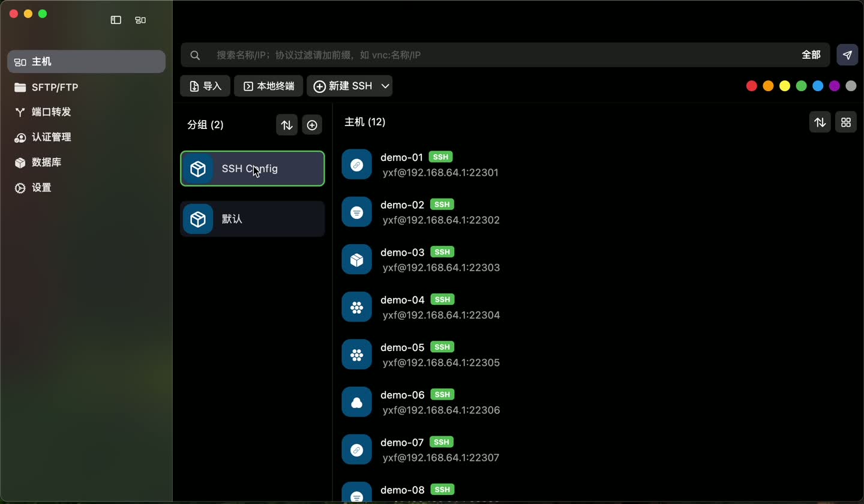Viewport: 864px width, 504px height.
Task: Click the demo-03 cube icon
Action: [x=357, y=259]
